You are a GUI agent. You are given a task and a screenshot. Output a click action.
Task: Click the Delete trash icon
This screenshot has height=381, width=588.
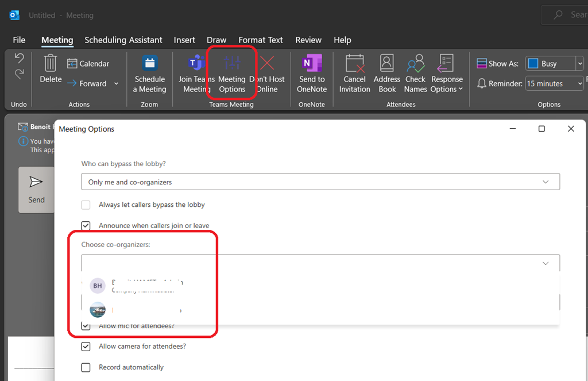click(51, 63)
